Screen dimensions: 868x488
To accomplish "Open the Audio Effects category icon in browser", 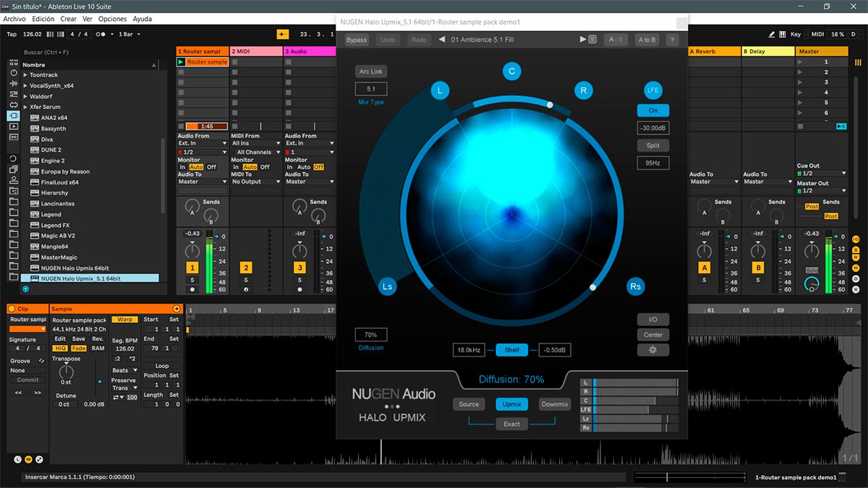I will tap(13, 84).
